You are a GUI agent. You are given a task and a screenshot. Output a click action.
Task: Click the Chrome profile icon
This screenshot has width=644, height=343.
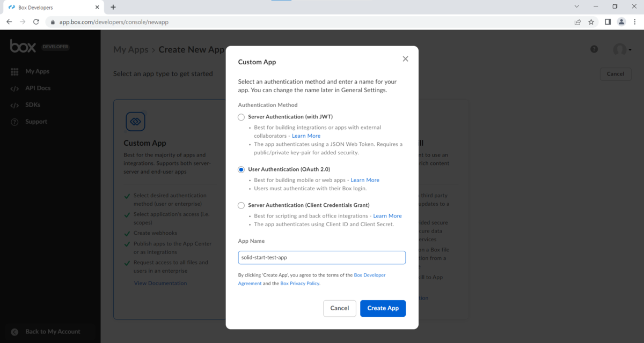pyautogui.click(x=621, y=22)
